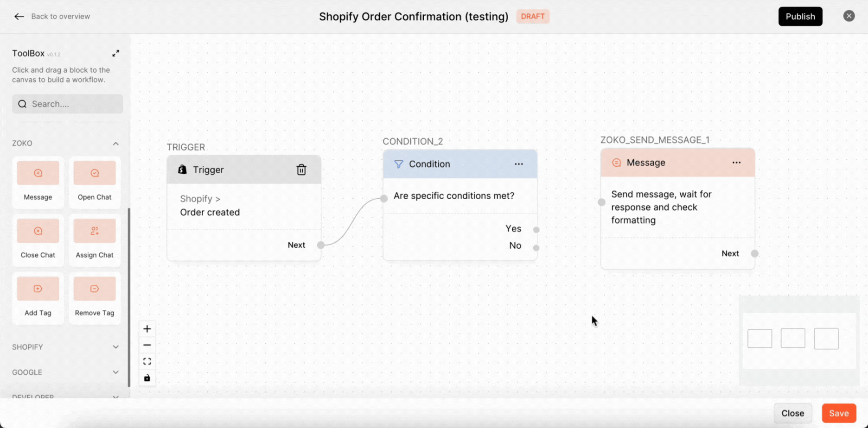This screenshot has height=428, width=868.
Task: Click the CONDITION_2 node label
Action: pos(413,141)
